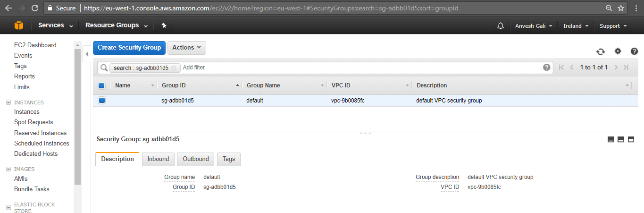The image size is (644, 213).
Task: Open Reports in sidebar
Action: point(25,77)
